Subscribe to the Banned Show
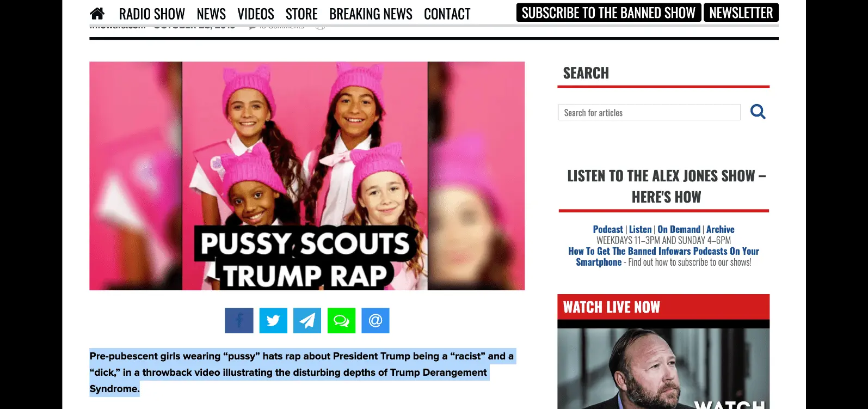The height and width of the screenshot is (409, 868). click(x=608, y=13)
